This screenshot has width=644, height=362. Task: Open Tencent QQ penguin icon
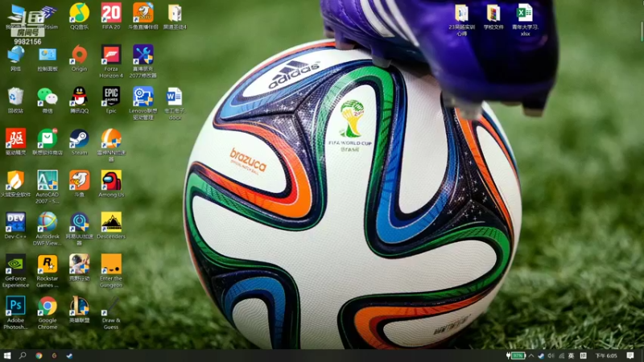pyautogui.click(x=79, y=100)
